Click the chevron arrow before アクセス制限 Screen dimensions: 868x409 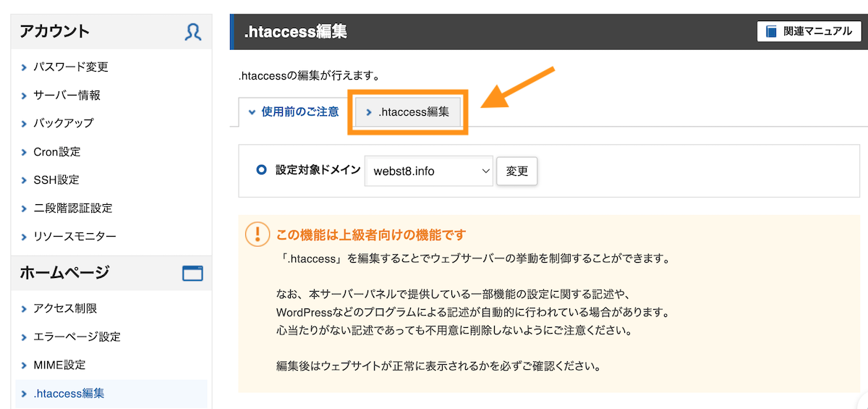25,309
